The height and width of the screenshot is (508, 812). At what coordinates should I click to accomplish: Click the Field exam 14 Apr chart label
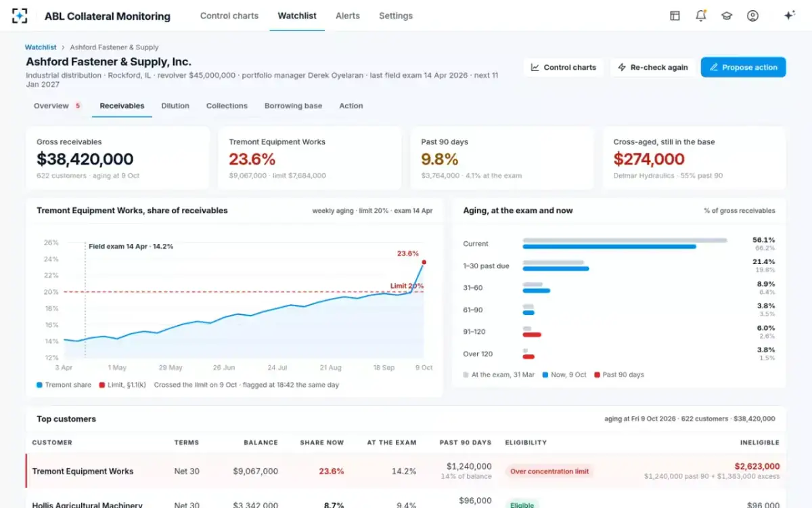coord(131,247)
